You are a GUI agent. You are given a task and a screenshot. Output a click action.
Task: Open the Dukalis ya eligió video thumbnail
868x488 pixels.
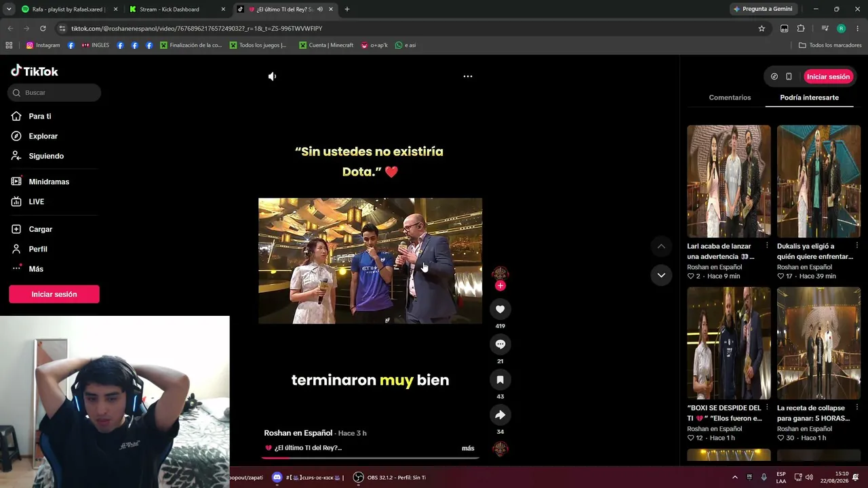point(818,181)
